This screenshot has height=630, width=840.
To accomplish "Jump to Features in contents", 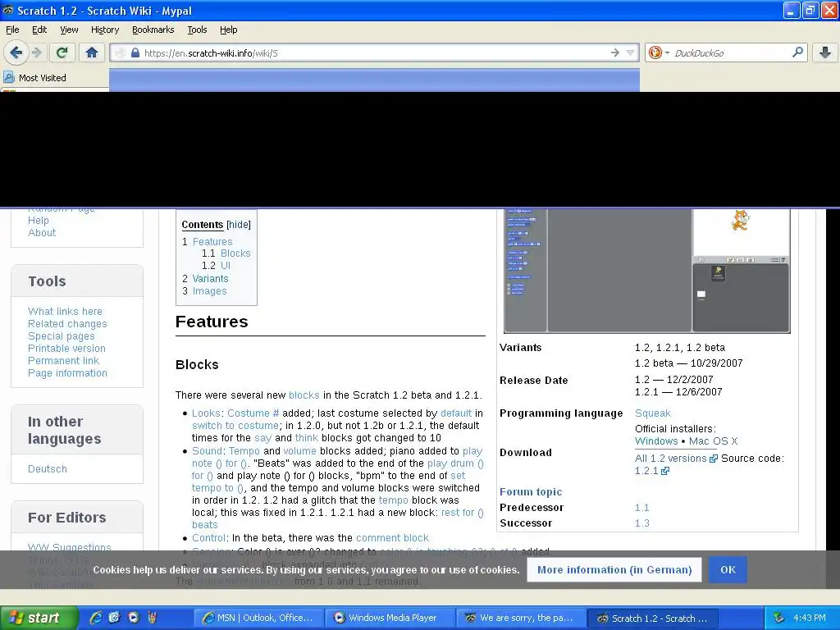I will click(x=212, y=242).
